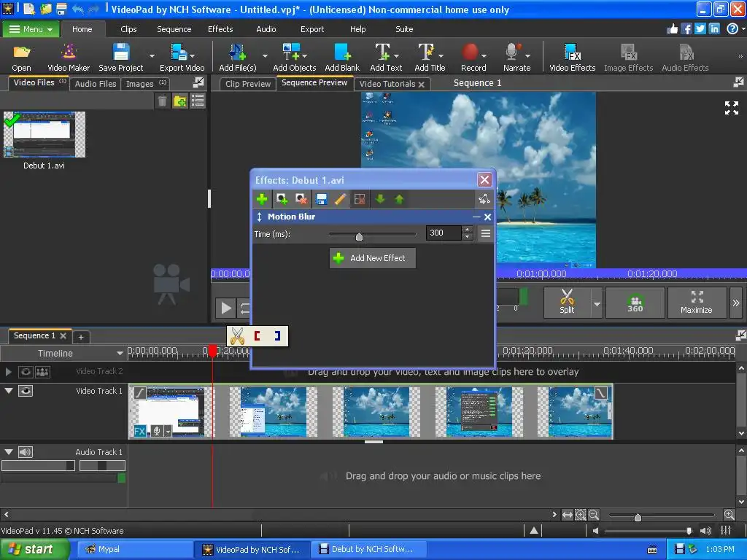Remove the Motion Blur effect
747x560 pixels.
487,217
